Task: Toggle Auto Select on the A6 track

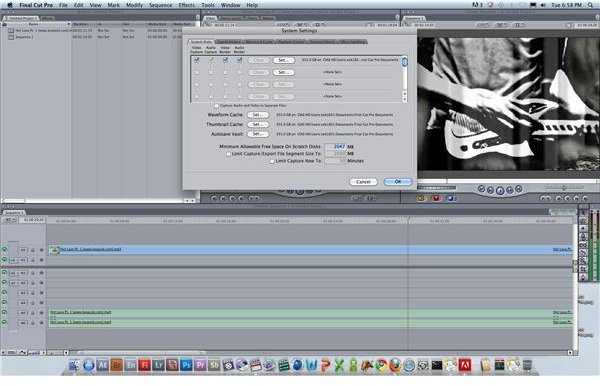Action: coord(41,323)
